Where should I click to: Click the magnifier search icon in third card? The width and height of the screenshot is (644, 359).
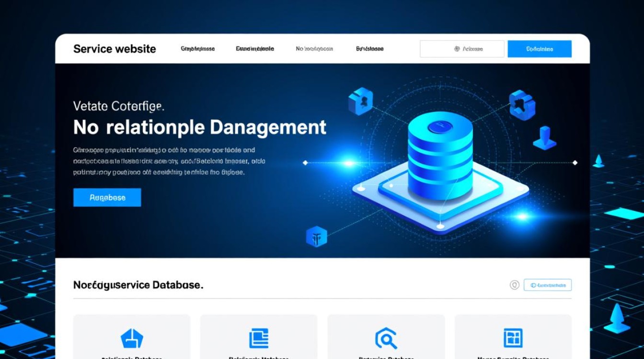click(386, 338)
